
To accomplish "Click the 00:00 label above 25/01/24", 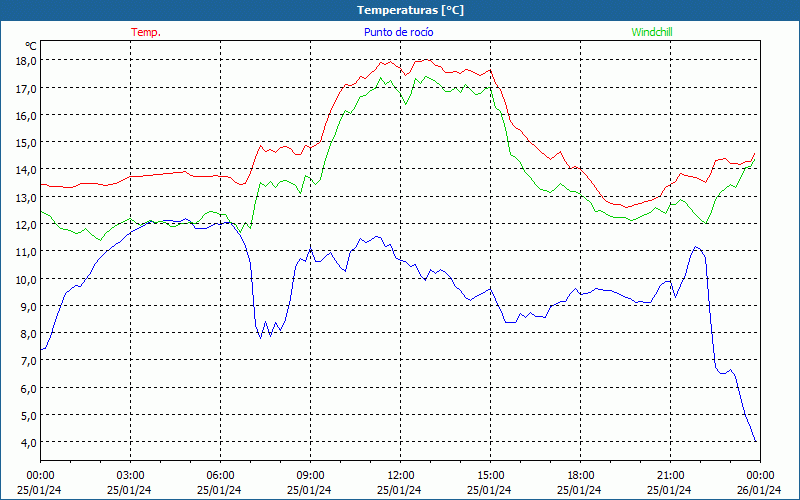I will point(40,476).
